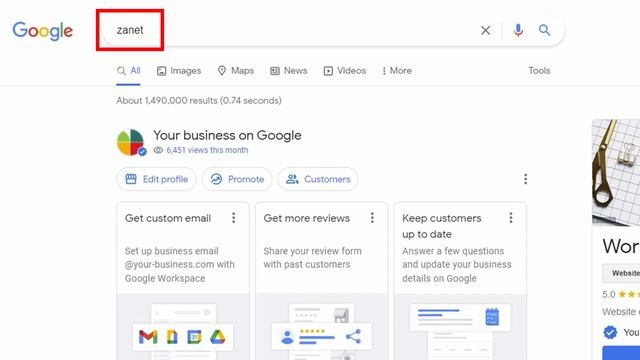Click the Get more reviews card title
This screenshot has height=360, width=640.
coord(307,218)
